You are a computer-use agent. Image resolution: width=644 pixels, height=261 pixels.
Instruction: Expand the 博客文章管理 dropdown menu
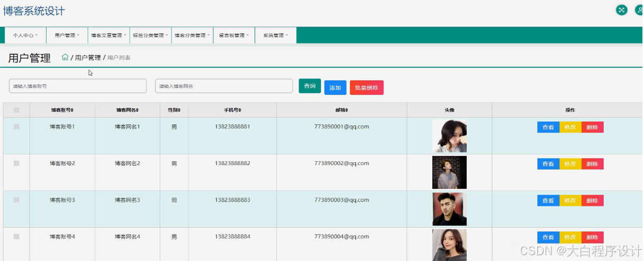pyautogui.click(x=109, y=35)
